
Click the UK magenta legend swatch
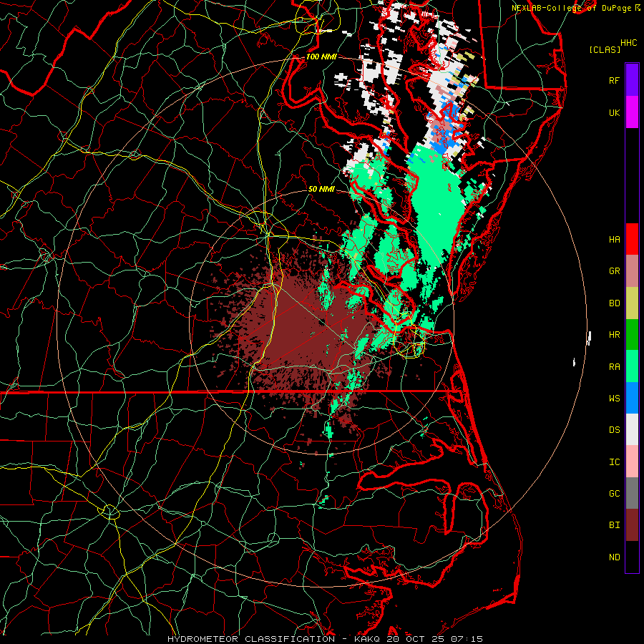tap(632, 112)
